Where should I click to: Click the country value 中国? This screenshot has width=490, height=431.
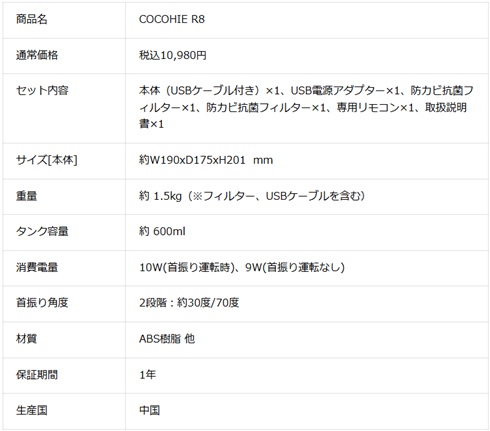click(149, 410)
